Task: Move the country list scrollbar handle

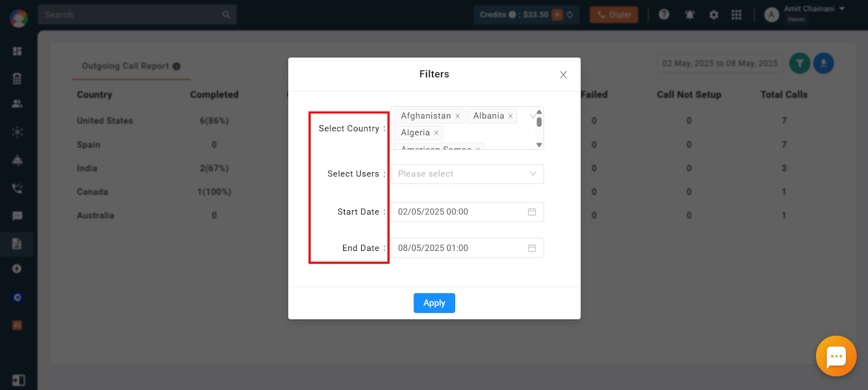Action: coord(539,122)
